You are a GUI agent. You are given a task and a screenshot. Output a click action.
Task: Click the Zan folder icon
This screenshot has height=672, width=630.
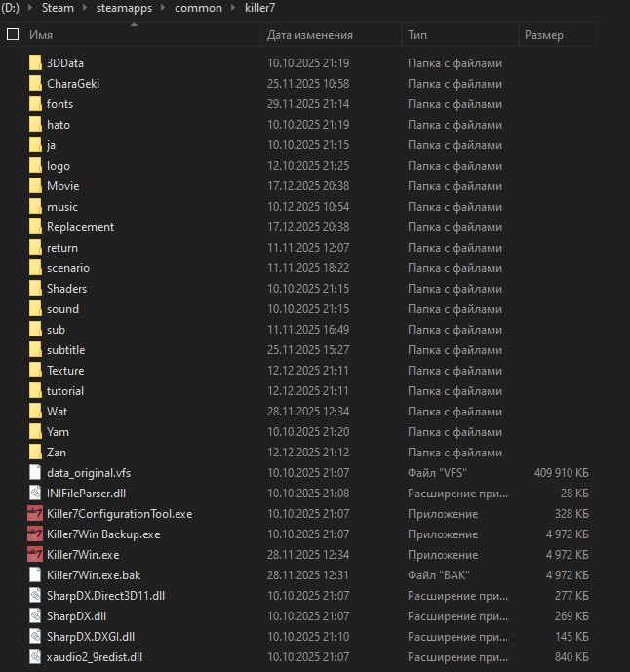tap(35, 453)
